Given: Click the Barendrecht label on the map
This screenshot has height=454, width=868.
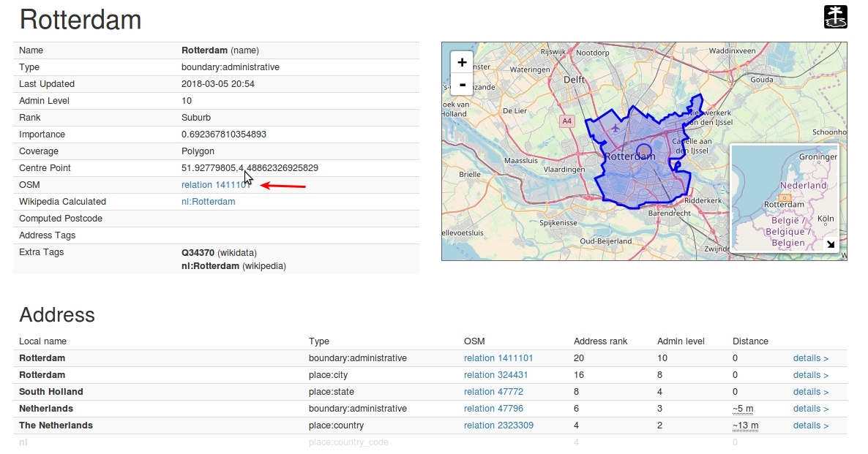Looking at the screenshot, I should [669, 213].
